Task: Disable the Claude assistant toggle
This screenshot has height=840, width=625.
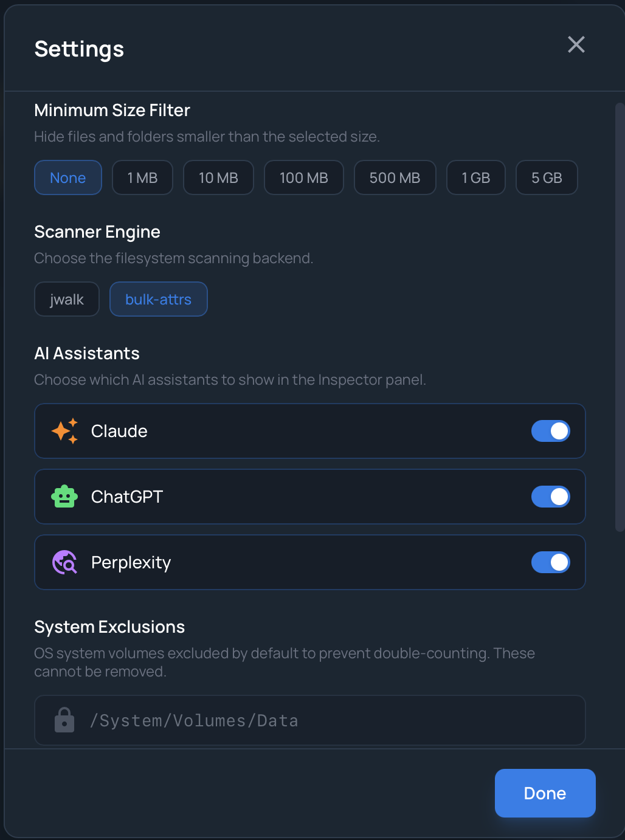Action: point(550,431)
